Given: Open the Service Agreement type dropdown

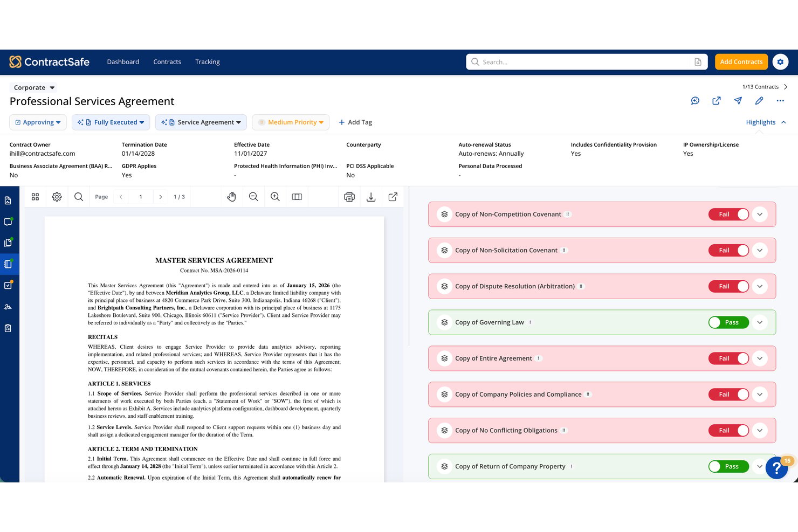Looking at the screenshot, I should pyautogui.click(x=201, y=122).
